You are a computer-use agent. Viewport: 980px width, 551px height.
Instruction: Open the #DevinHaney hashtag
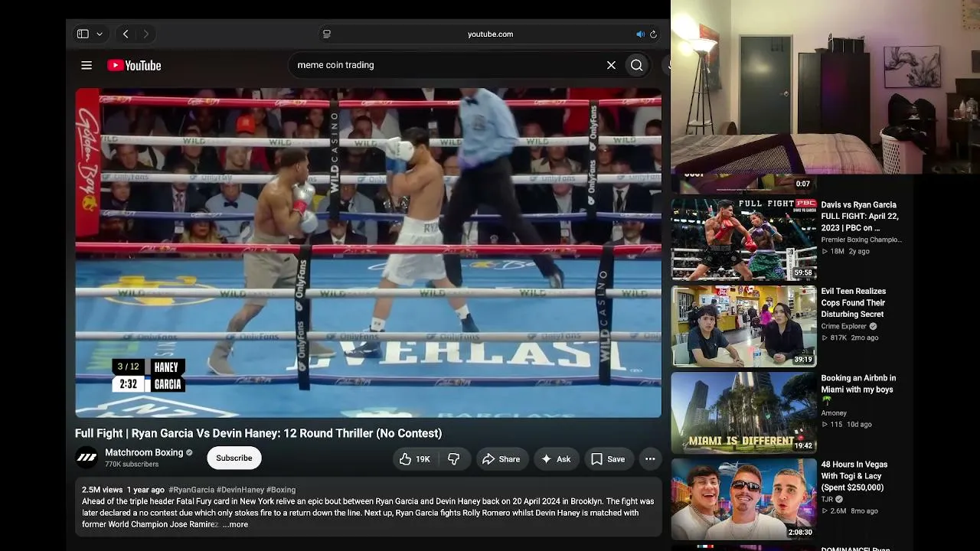pyautogui.click(x=240, y=490)
